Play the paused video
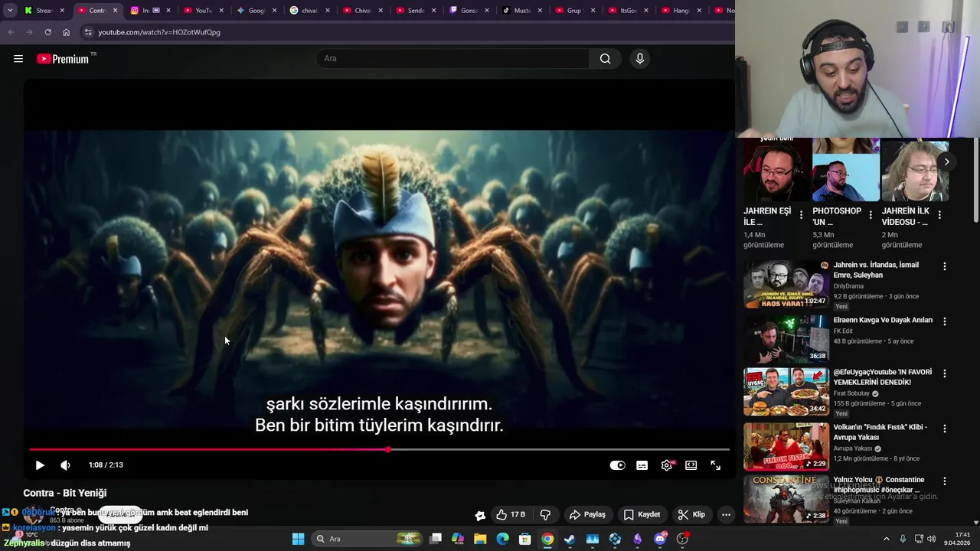Viewport: 980px width, 551px height. pyautogui.click(x=40, y=465)
